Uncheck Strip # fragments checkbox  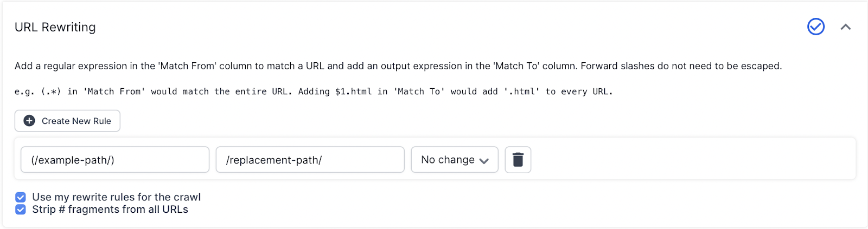[21, 210]
